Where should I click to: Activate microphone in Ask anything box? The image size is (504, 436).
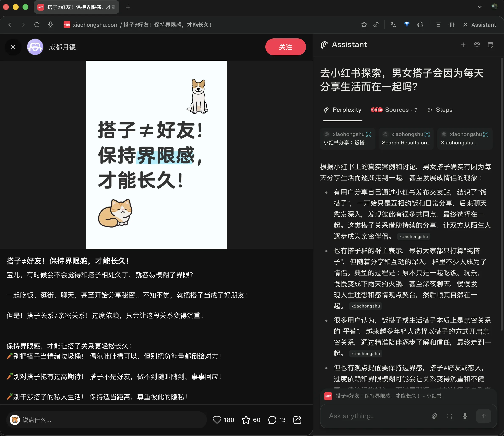click(x=465, y=416)
